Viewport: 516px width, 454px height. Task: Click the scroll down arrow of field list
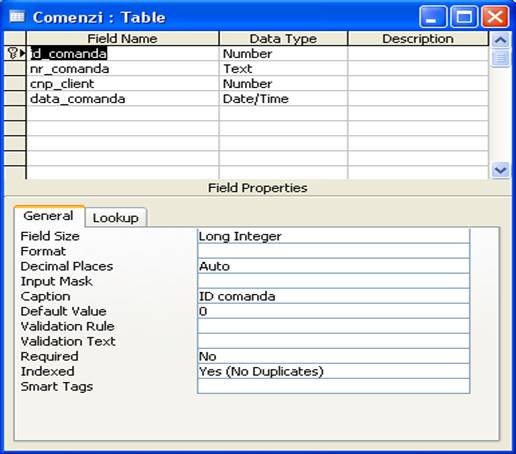[501, 171]
